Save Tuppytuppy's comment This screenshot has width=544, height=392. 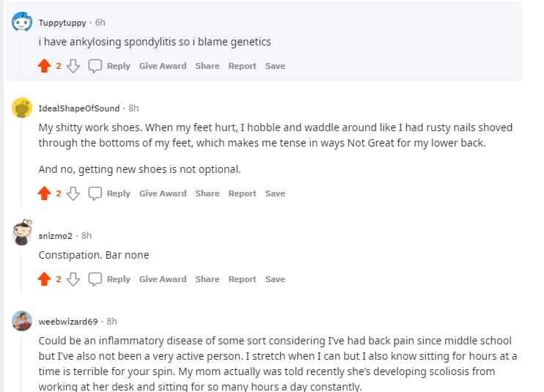pos(275,66)
